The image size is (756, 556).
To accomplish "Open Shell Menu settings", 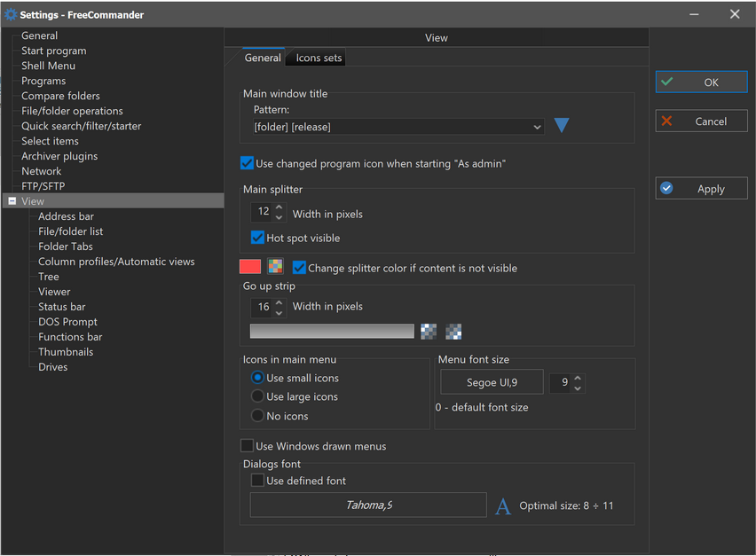I will click(x=48, y=66).
